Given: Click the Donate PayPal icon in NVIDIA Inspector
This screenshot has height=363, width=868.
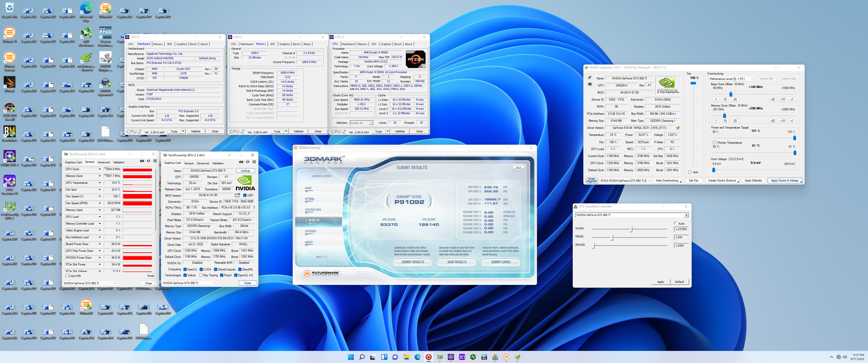Looking at the screenshot, I should pyautogui.click(x=592, y=180).
